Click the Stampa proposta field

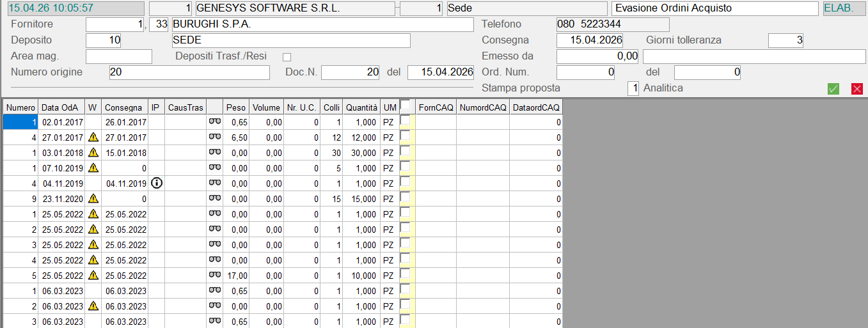[x=633, y=88]
